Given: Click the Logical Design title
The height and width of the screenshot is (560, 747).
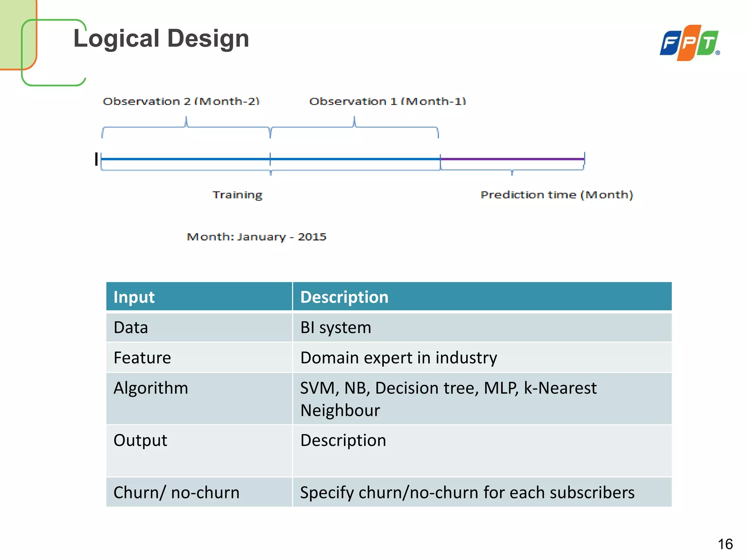Looking at the screenshot, I should click(x=161, y=38).
